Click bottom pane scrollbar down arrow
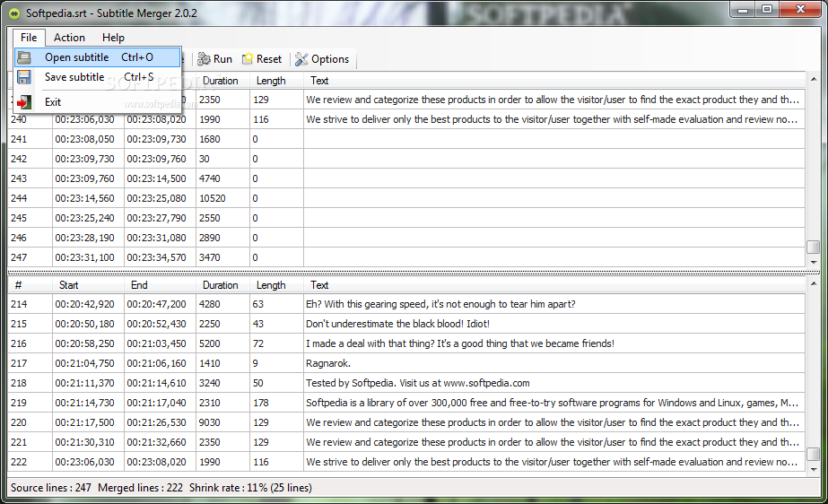Screen dimensions: 828x504 click(814, 469)
